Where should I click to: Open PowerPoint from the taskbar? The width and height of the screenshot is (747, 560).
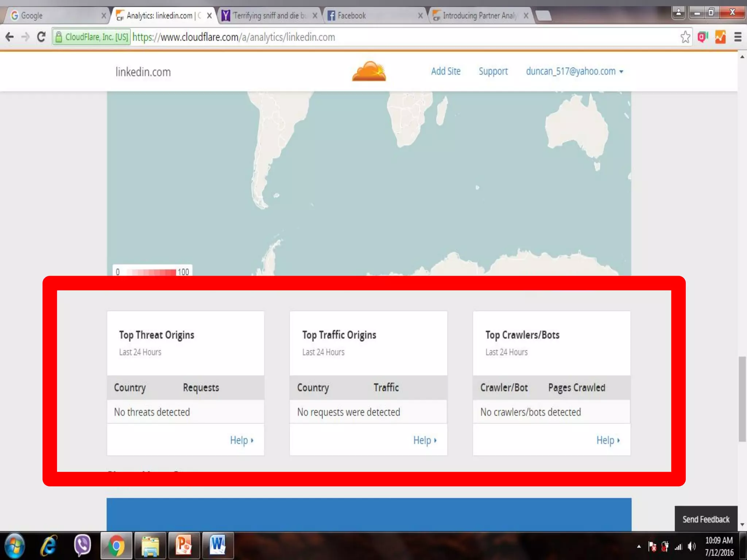(x=183, y=545)
